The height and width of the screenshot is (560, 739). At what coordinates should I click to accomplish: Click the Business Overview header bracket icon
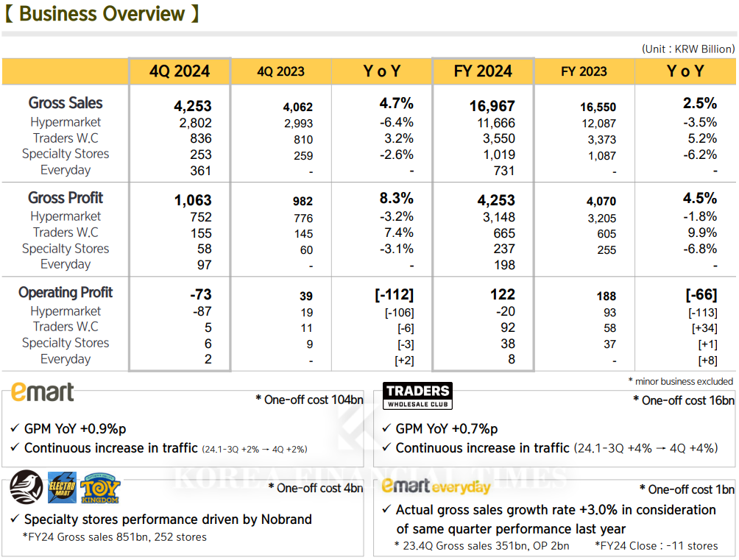pos(10,13)
